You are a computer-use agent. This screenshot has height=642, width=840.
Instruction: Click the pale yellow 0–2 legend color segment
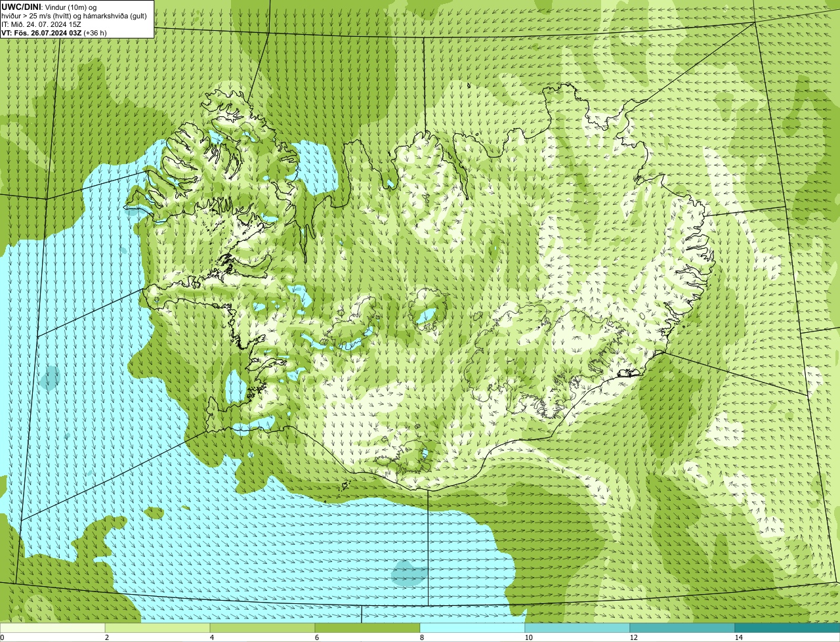[52, 628]
